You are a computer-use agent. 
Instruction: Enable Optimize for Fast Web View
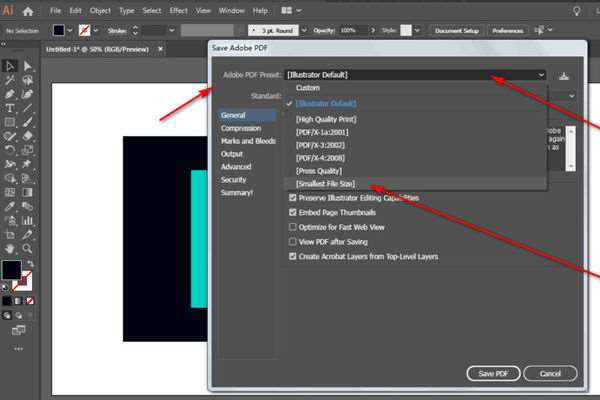(x=293, y=227)
